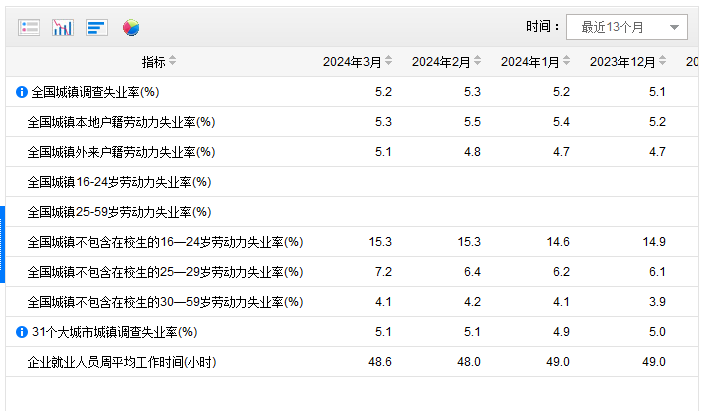Viewport: 704px width, 411px height.
Task: Show horizontal bar chart view
Action: [96, 27]
